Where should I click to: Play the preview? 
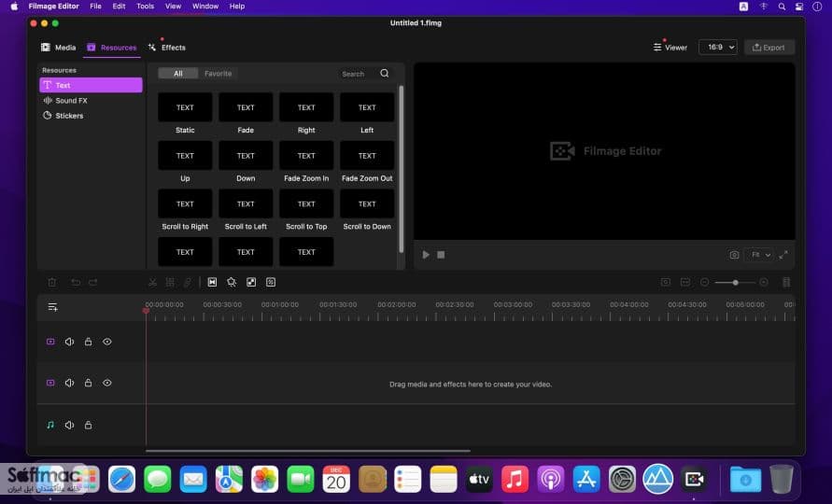[426, 255]
